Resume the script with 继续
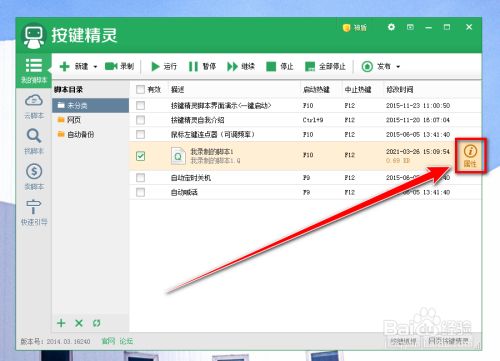Image resolution: width=500 pixels, height=361 pixels. pyautogui.click(x=241, y=66)
